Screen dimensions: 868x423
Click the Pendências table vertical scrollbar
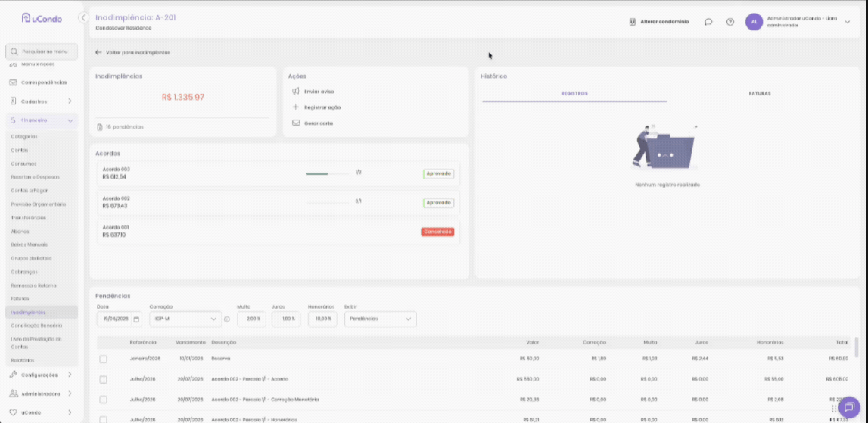(x=857, y=347)
